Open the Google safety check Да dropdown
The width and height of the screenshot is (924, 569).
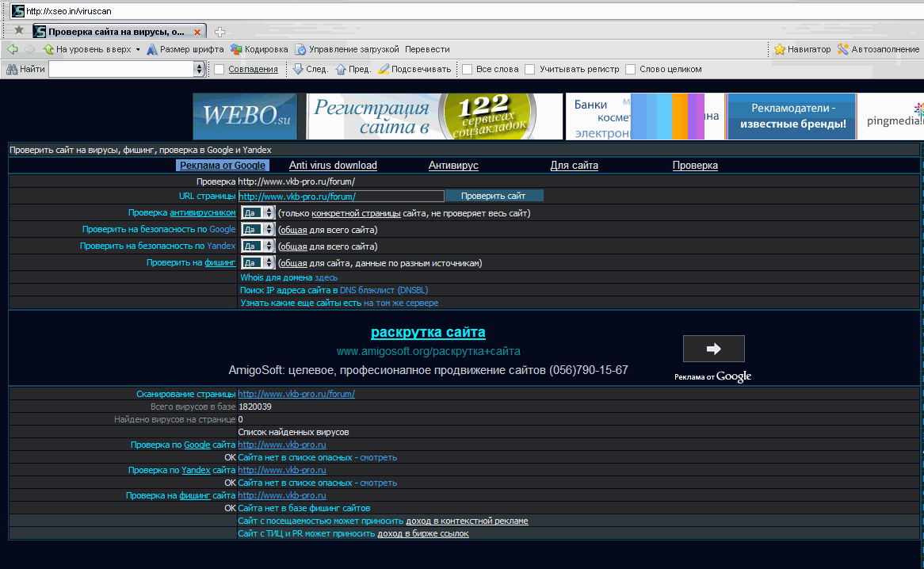258,229
